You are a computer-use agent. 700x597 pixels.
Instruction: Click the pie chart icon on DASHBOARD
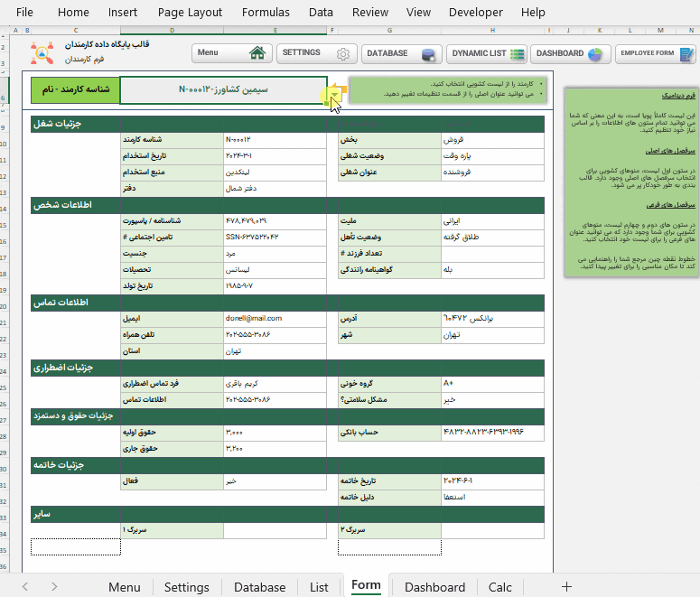(595, 54)
